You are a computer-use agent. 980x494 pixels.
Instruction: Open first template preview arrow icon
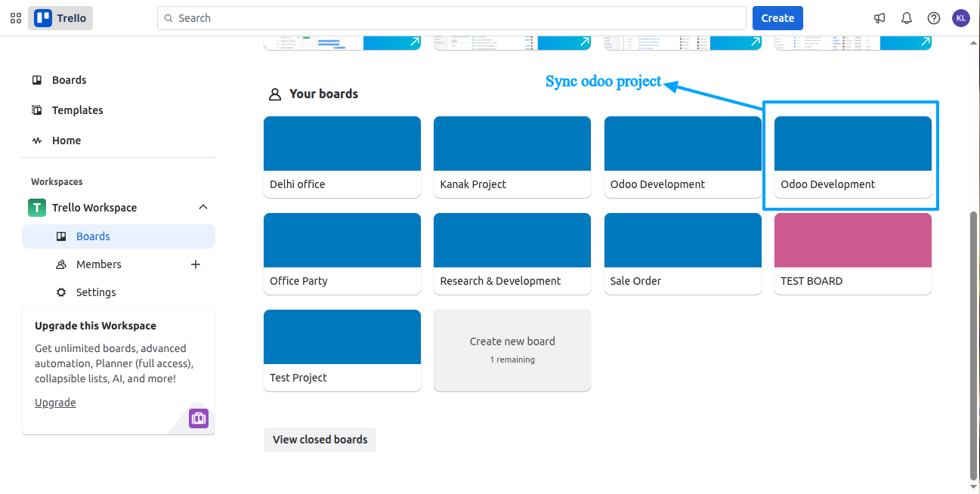click(x=414, y=42)
